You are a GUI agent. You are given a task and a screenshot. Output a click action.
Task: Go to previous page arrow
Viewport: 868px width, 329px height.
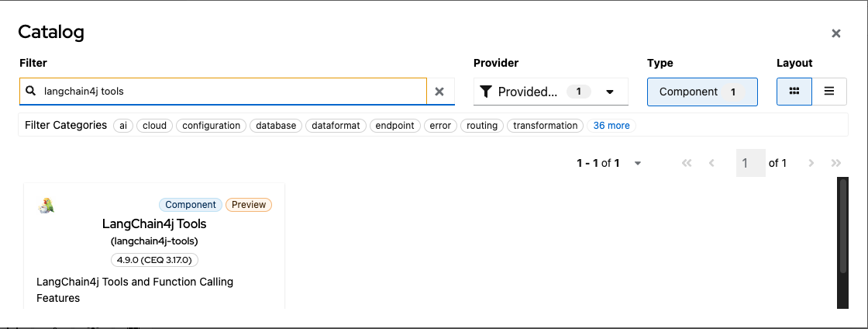711,163
